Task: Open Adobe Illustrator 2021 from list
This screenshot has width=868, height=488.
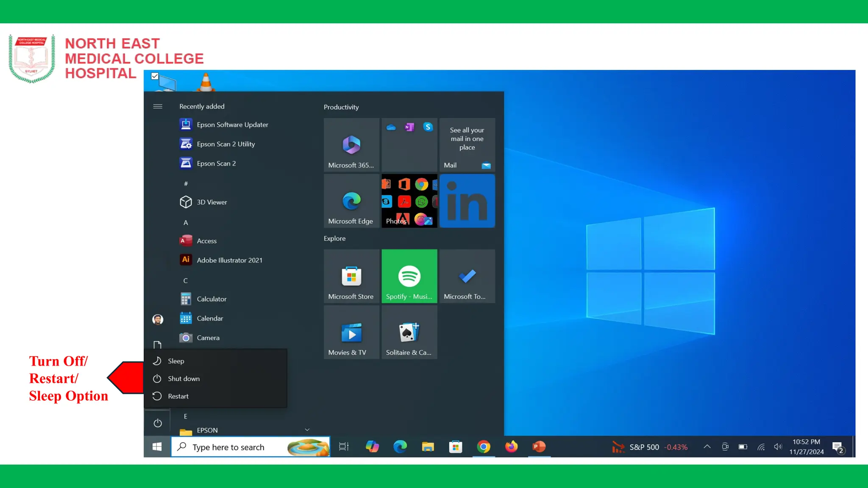Action: pyautogui.click(x=229, y=261)
